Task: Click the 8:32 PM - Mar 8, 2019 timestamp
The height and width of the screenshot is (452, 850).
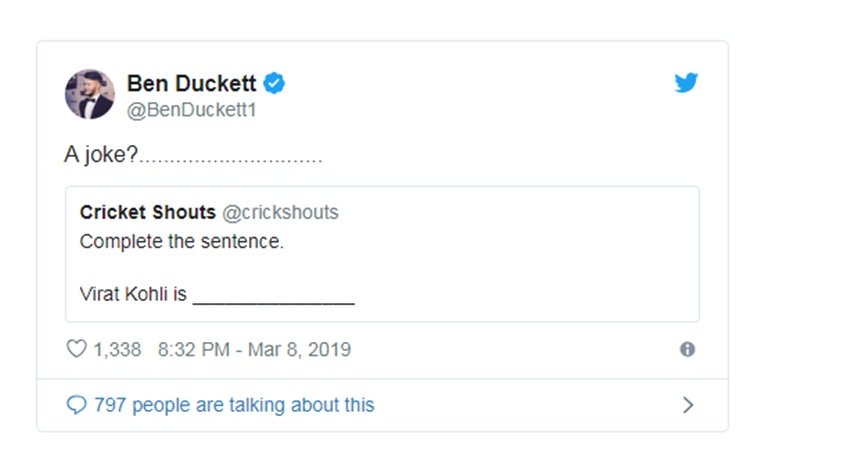Action: coord(254,350)
